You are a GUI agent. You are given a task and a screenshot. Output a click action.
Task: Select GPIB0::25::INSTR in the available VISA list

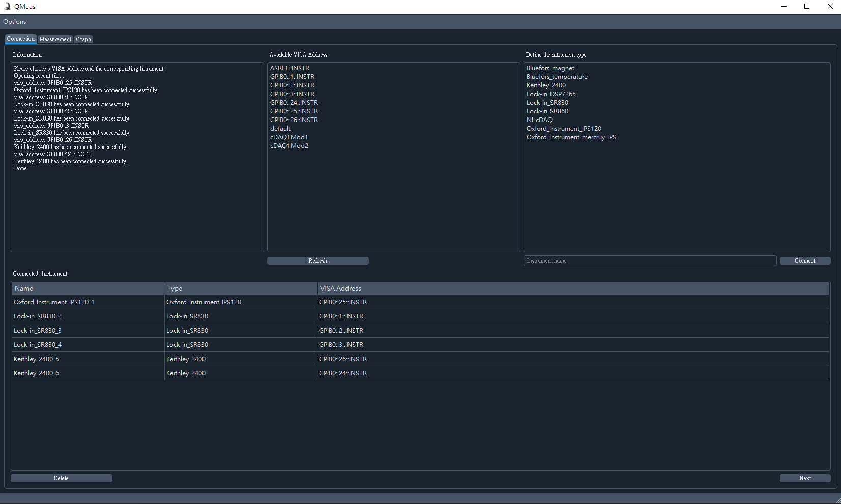click(393, 111)
